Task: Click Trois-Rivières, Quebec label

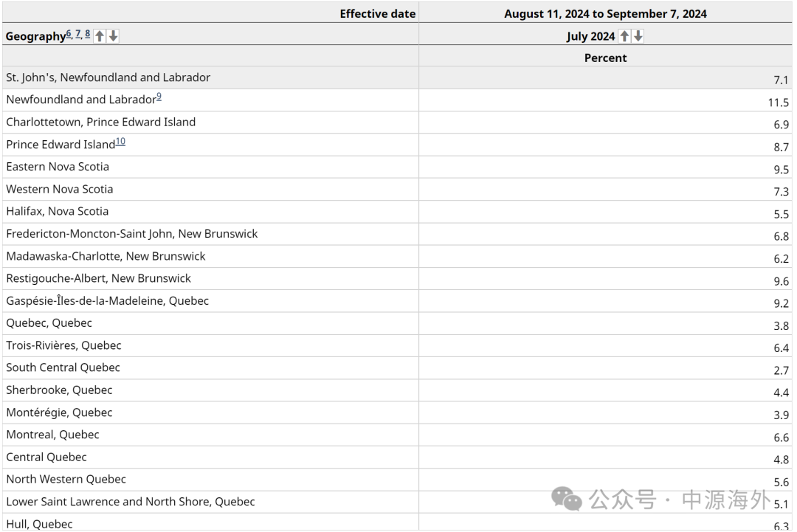Action: pos(63,345)
